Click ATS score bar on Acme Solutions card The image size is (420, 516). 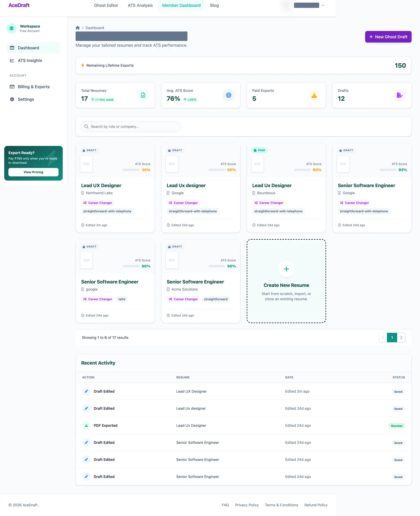click(x=217, y=266)
